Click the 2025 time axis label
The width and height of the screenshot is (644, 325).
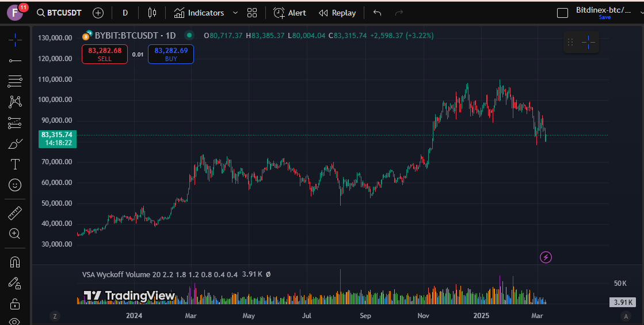pyautogui.click(x=481, y=316)
